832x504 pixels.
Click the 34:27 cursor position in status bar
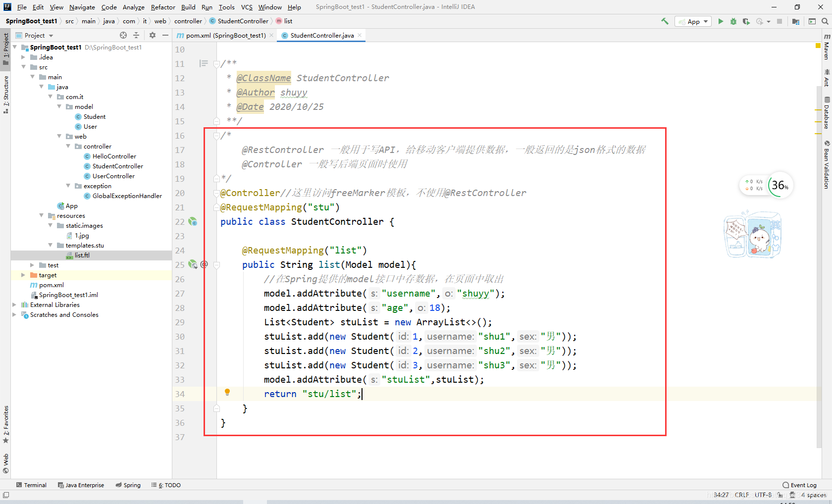tap(721, 495)
